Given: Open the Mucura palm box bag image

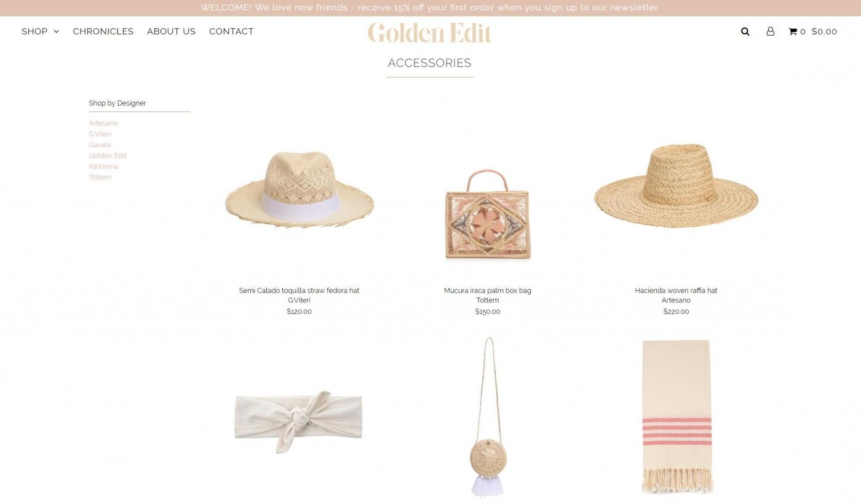Looking at the screenshot, I should coord(488,214).
